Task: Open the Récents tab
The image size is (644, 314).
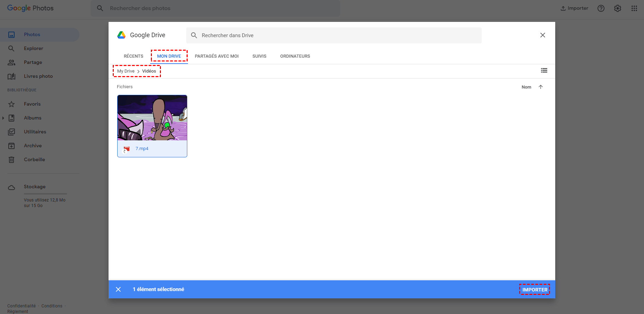Action: click(x=134, y=56)
